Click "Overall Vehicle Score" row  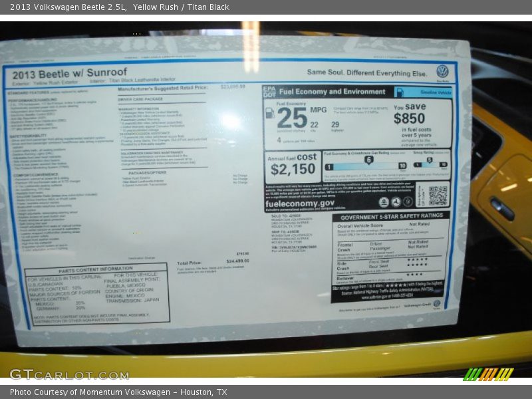[x=384, y=225]
